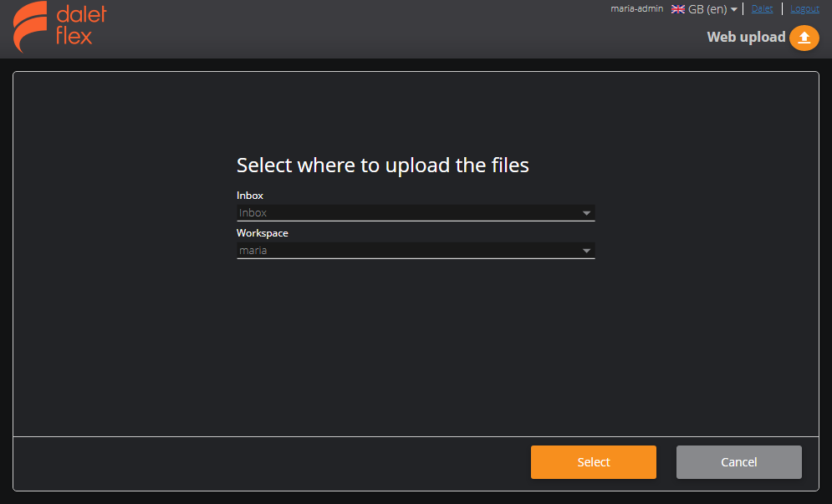
Task: Click the GB flag icon
Action: (677, 8)
